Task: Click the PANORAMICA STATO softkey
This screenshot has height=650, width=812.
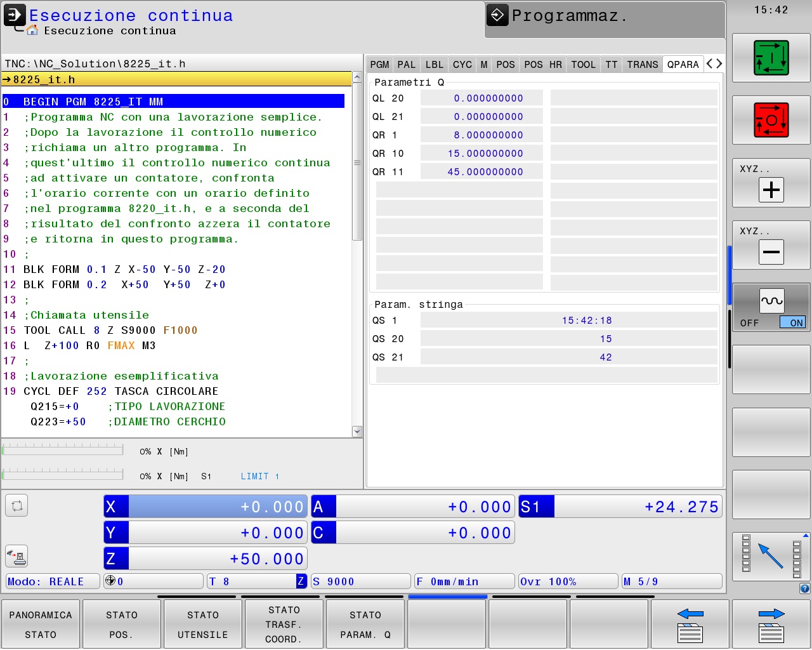Action: (x=41, y=624)
